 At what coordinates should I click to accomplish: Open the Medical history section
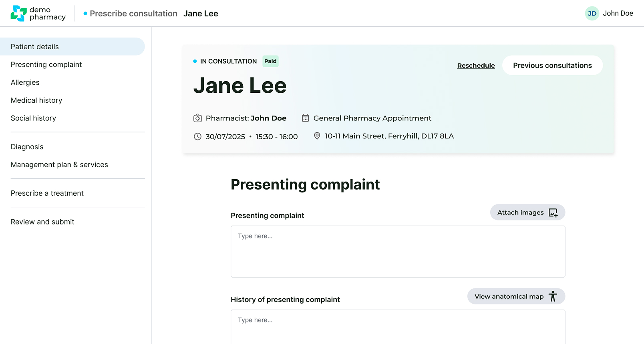tap(36, 100)
